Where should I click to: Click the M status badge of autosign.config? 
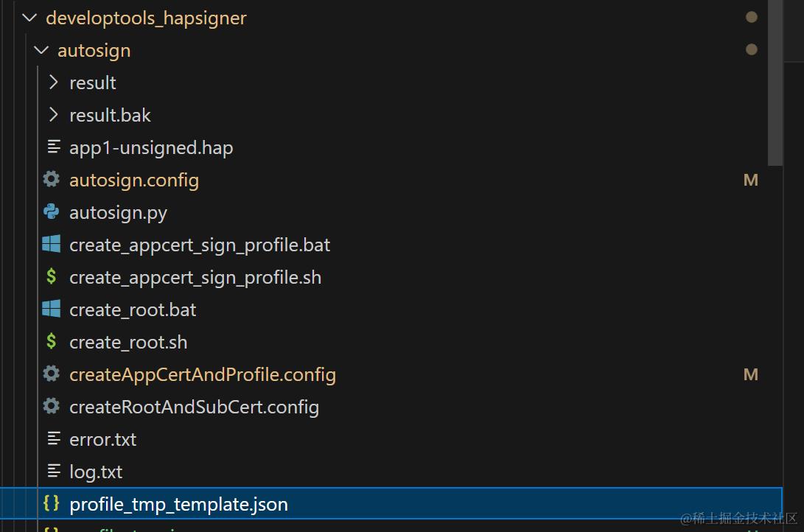point(751,180)
